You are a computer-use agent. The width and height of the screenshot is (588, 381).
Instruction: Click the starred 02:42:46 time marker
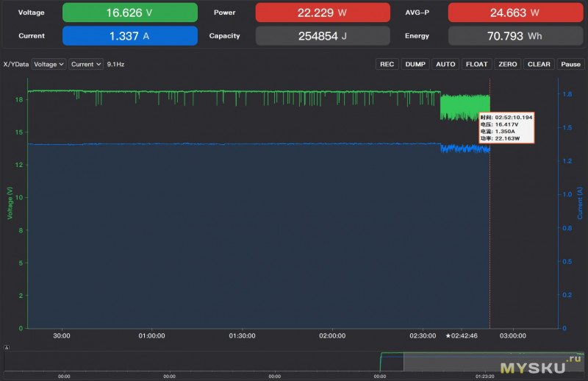pyautogui.click(x=462, y=335)
